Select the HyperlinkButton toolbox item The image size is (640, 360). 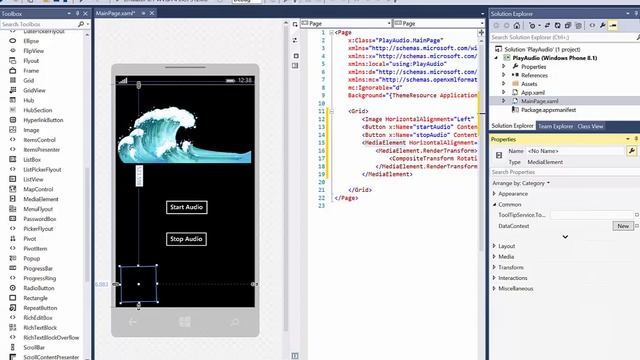coord(43,120)
